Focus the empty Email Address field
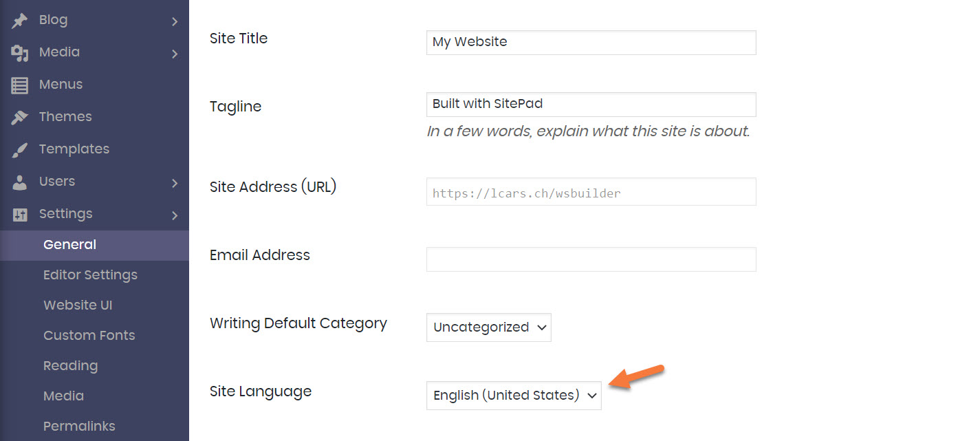This screenshot has height=441, width=980. [x=591, y=259]
